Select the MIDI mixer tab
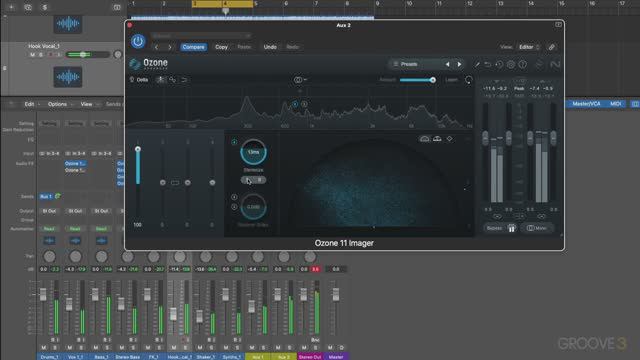This screenshot has width=640, height=360. tap(616, 104)
